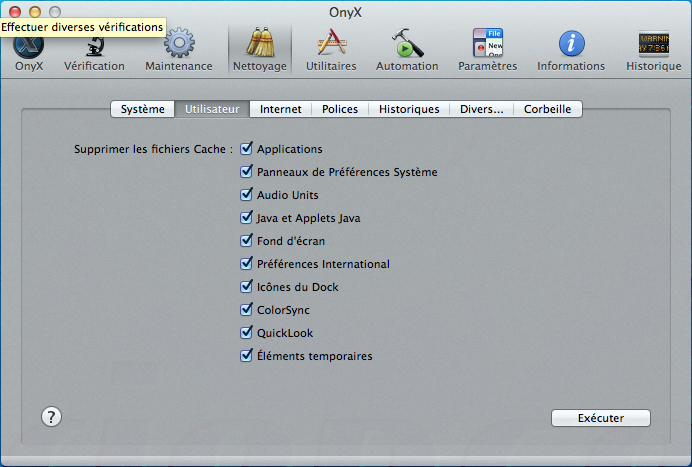Screen dimensions: 692x467
Task: Switch to the Internet tab
Action: click(x=281, y=109)
